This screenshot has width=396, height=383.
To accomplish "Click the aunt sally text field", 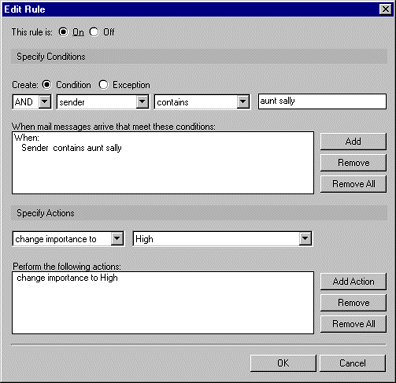I will coord(322,101).
